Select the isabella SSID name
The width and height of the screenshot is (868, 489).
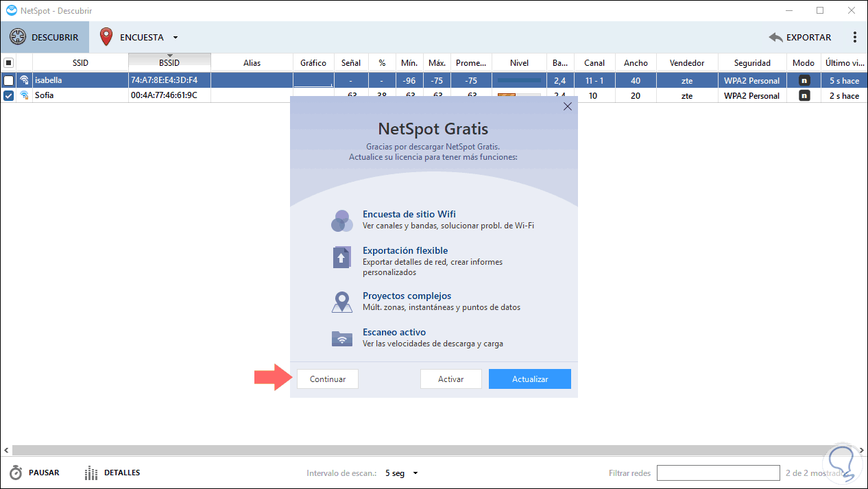48,80
